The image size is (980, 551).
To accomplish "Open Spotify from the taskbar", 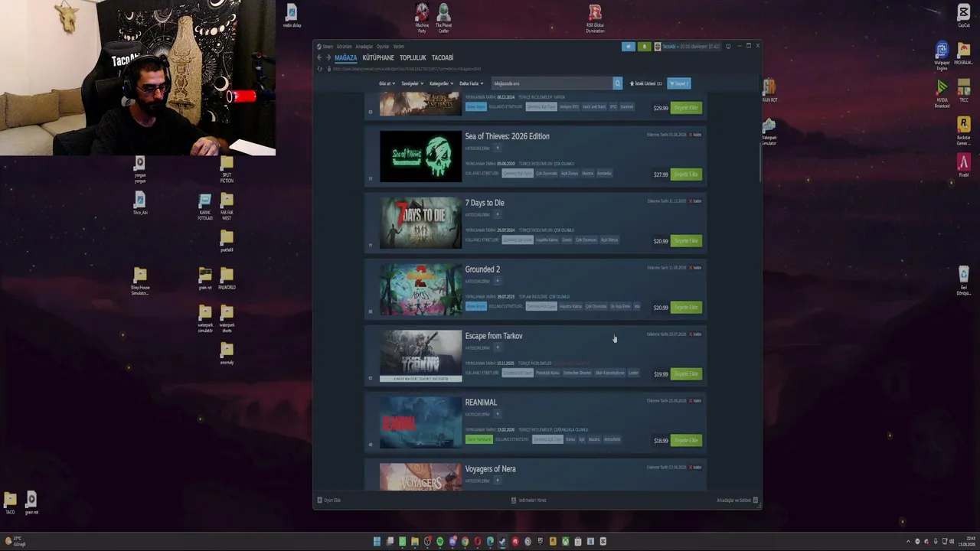I will point(440,542).
